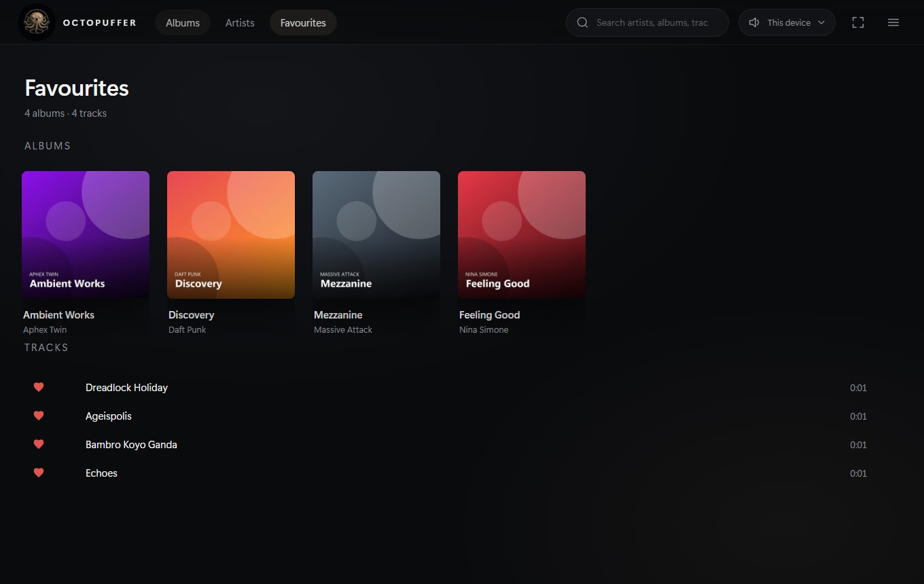This screenshot has width=924, height=584.
Task: Click the OCTOPUFFER brand name
Action: coord(100,22)
